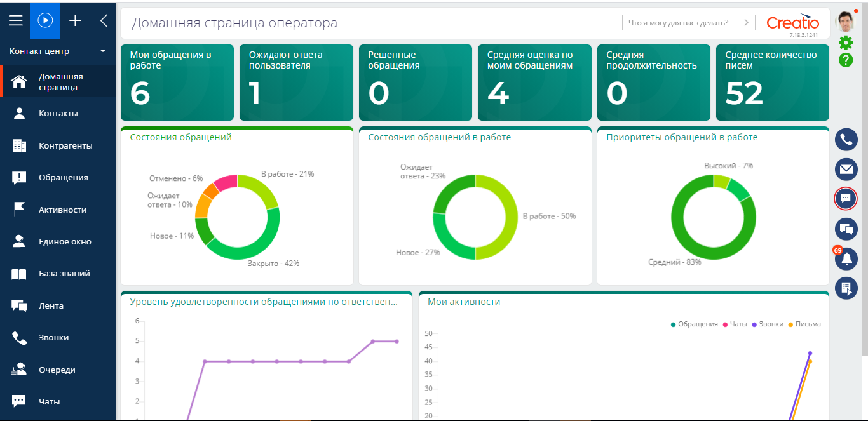This screenshot has height=421, width=868.
Task: Click the vertical page scrollbar
Action: pos(864,178)
